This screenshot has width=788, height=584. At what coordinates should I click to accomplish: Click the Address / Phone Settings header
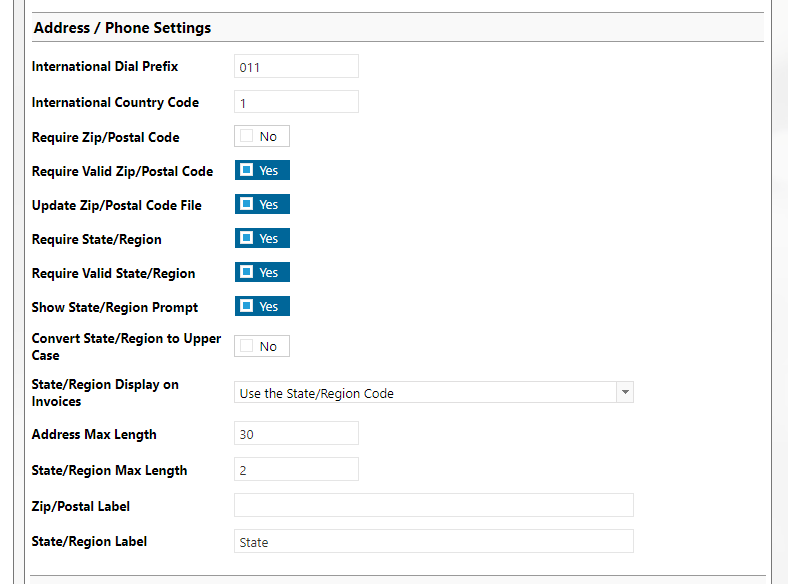point(122,28)
